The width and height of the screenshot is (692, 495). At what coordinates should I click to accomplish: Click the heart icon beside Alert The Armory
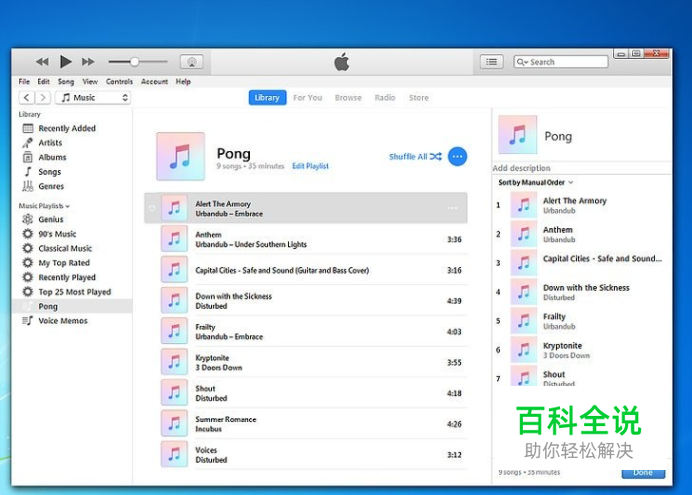point(152,208)
